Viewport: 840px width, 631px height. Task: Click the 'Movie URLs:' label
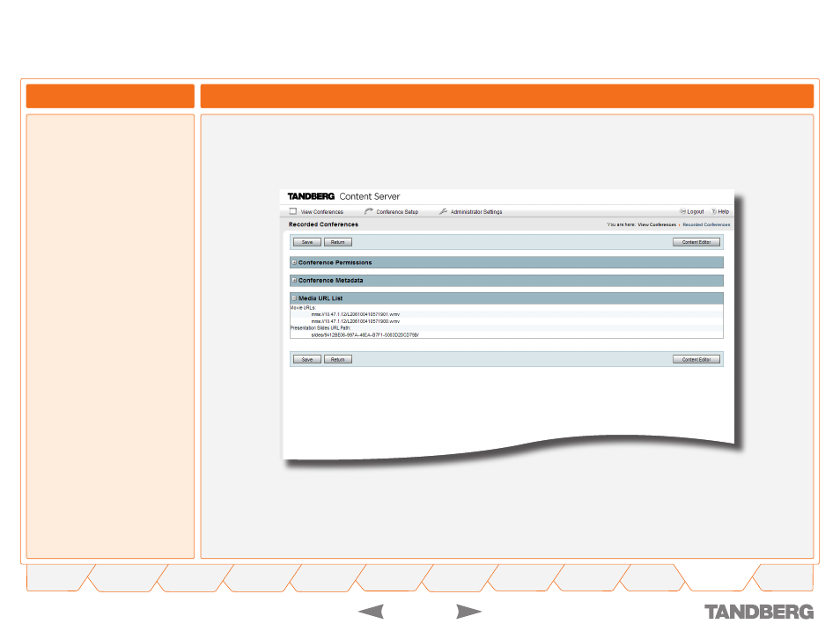tap(303, 308)
